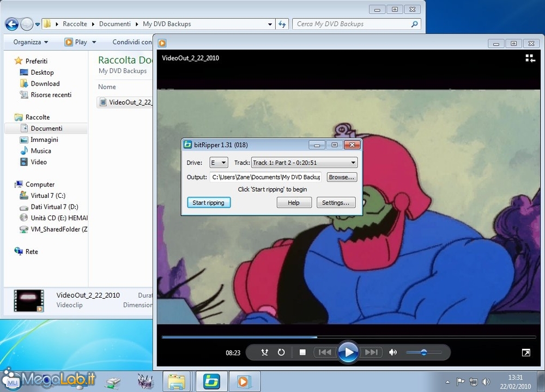
Task: Click the Output path field in bitRipper
Action: click(x=266, y=177)
